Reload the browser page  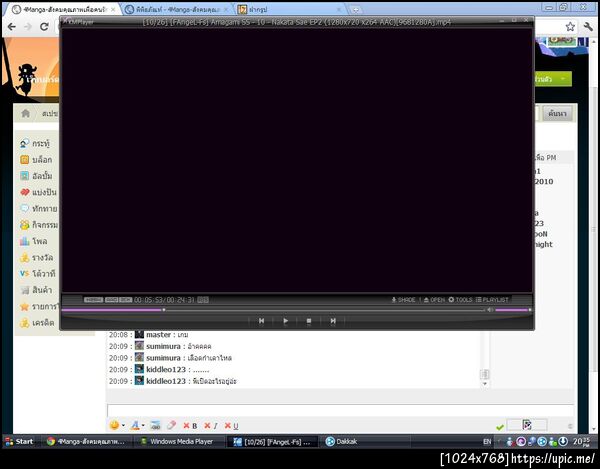coord(44,27)
